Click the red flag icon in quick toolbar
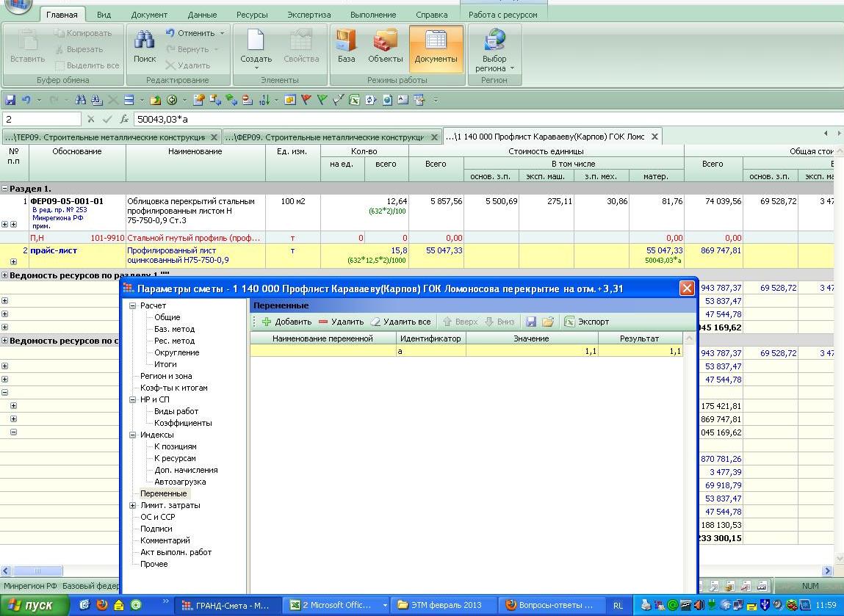This screenshot has width=844, height=616. pyautogui.click(x=306, y=100)
